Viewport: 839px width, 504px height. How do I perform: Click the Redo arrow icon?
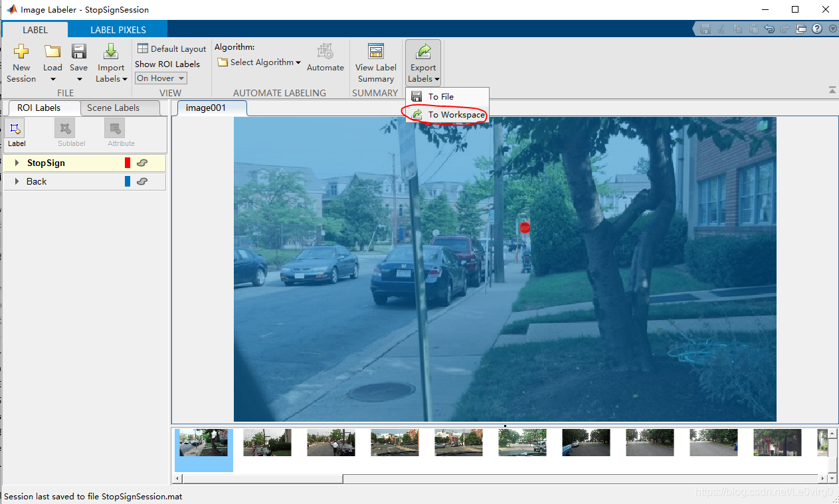(x=785, y=29)
